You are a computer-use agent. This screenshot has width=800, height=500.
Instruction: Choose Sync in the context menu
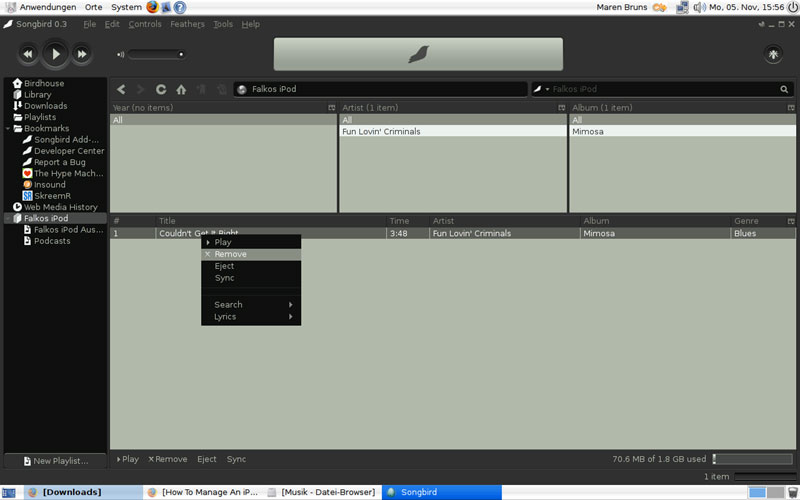[x=251, y=278]
